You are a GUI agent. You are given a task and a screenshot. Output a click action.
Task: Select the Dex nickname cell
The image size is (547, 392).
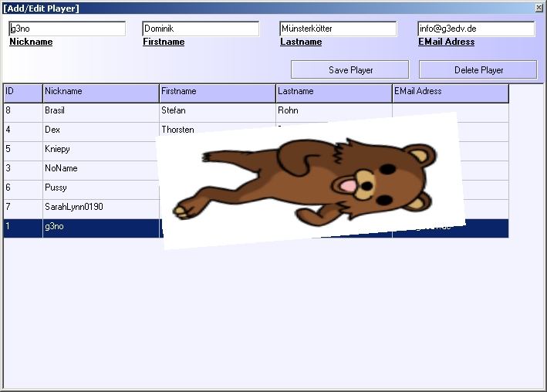pyautogui.click(x=101, y=132)
